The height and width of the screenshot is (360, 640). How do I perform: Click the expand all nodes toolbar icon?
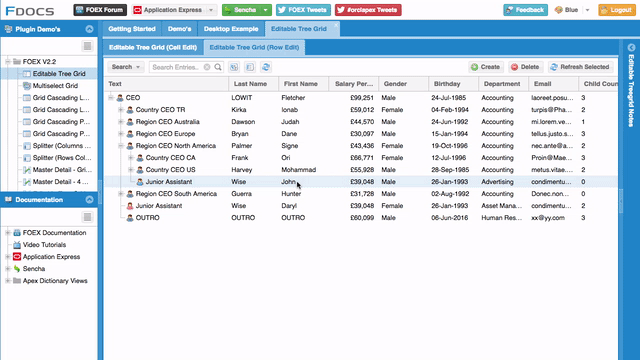[x=234, y=67]
